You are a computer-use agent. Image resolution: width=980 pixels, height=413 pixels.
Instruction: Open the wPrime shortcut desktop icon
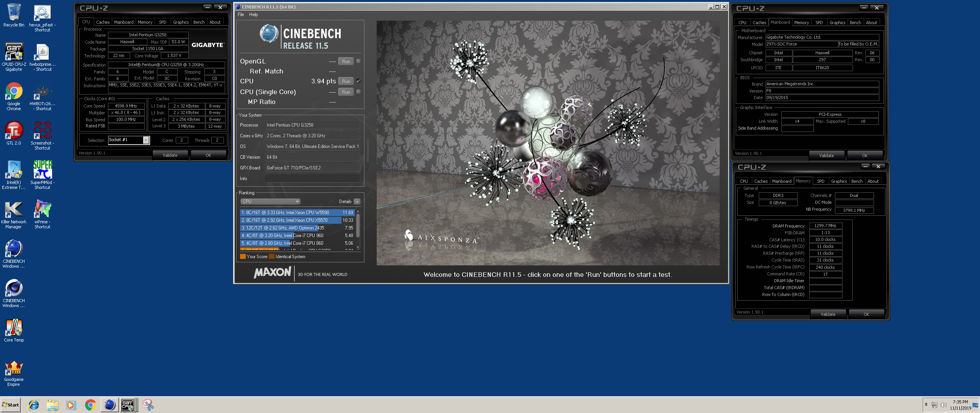42,215
